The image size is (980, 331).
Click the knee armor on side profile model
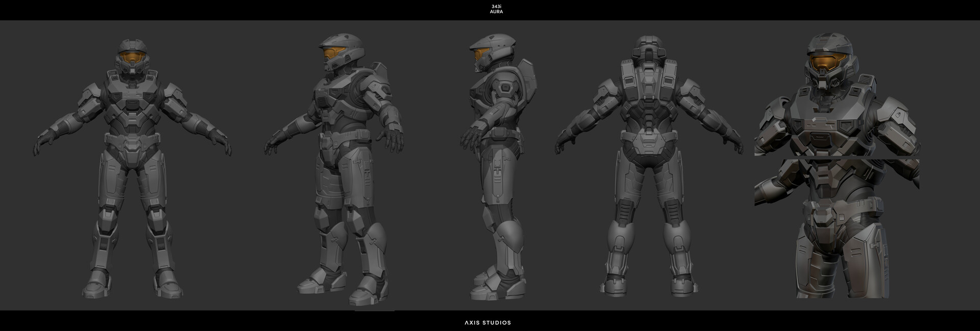pos(508,236)
